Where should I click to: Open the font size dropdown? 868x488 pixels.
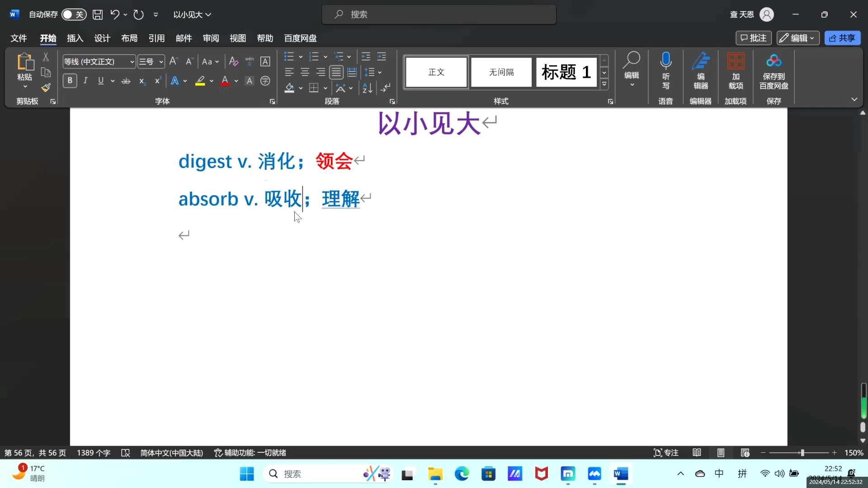coord(160,61)
